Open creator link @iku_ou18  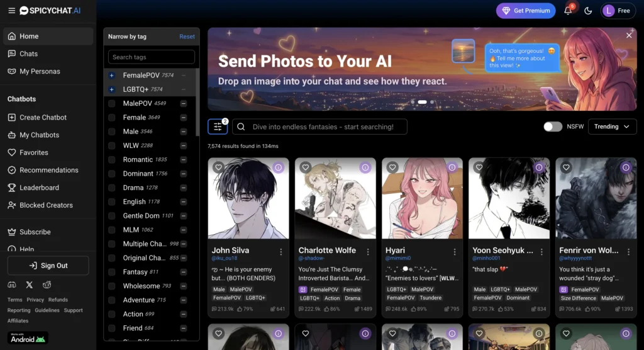[225, 258]
